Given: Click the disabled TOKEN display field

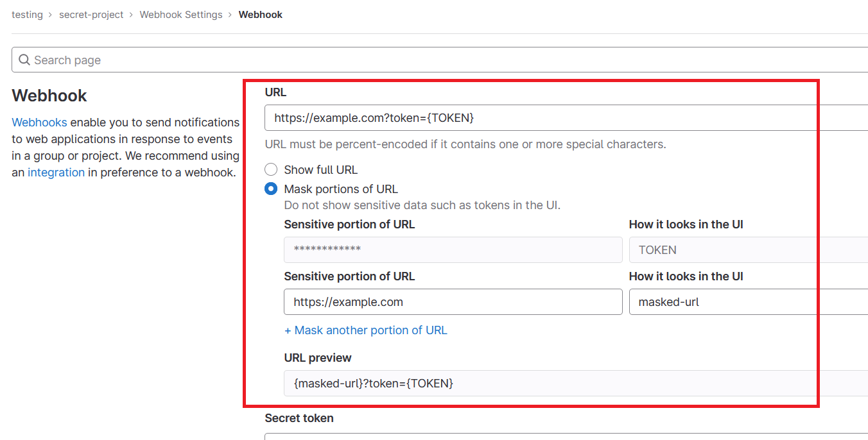Looking at the screenshot, I should (748, 250).
